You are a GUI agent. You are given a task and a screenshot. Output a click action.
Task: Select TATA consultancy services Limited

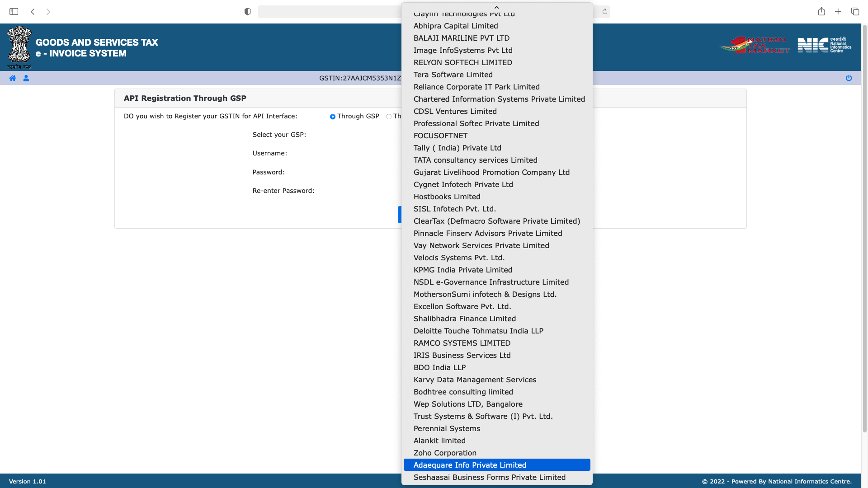tap(497, 160)
